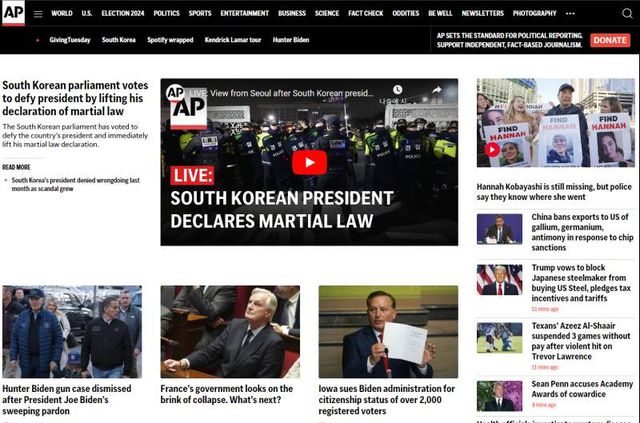Viewport: 640px width, 423px height.
Task: Go to the Election 2024 section
Action: [x=123, y=14]
